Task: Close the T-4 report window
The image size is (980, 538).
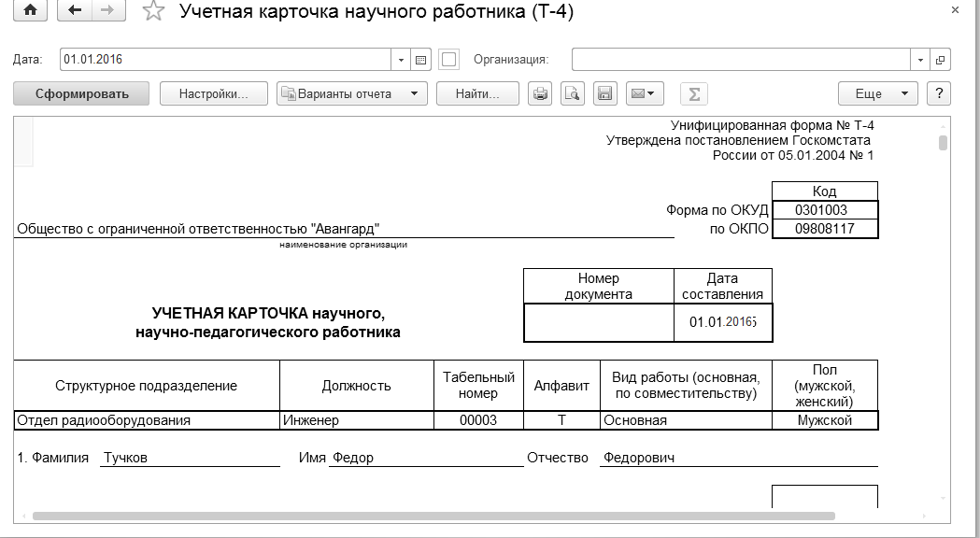Action: [955, 10]
